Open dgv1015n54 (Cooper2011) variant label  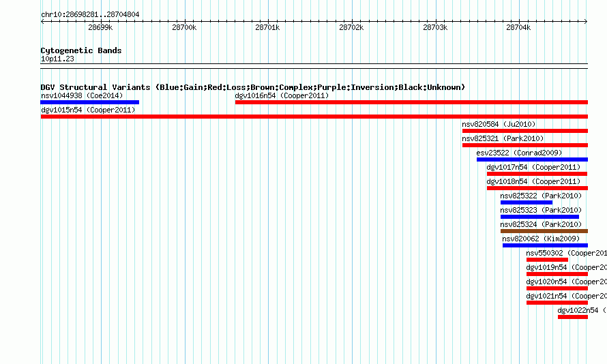tap(88, 110)
